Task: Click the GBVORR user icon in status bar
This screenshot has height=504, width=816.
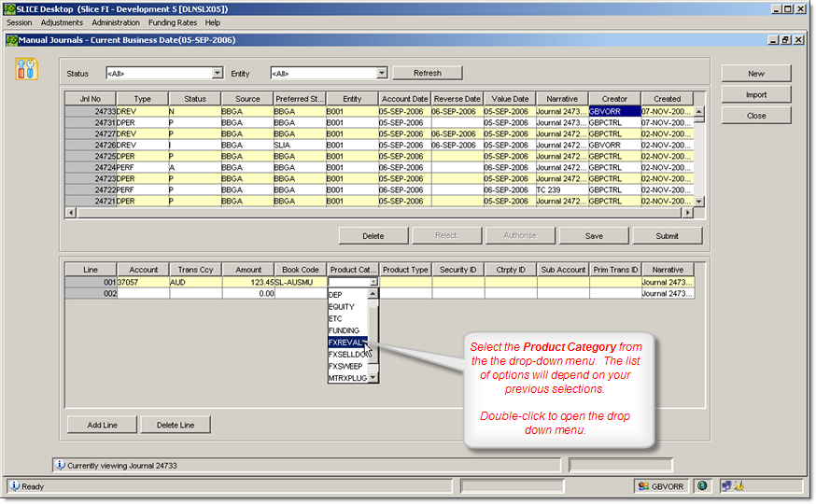Action: pyautogui.click(x=643, y=485)
